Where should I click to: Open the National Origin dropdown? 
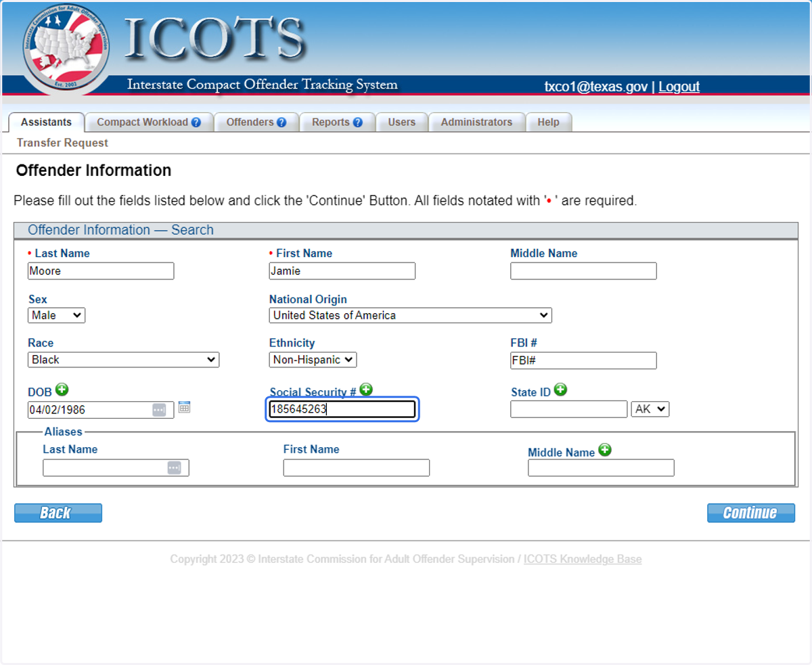coord(410,315)
